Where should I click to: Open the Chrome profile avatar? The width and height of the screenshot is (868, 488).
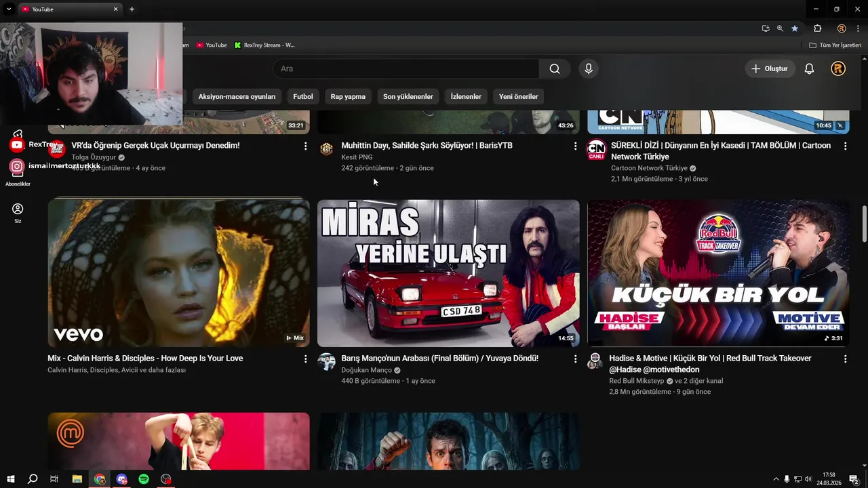pyautogui.click(x=842, y=28)
